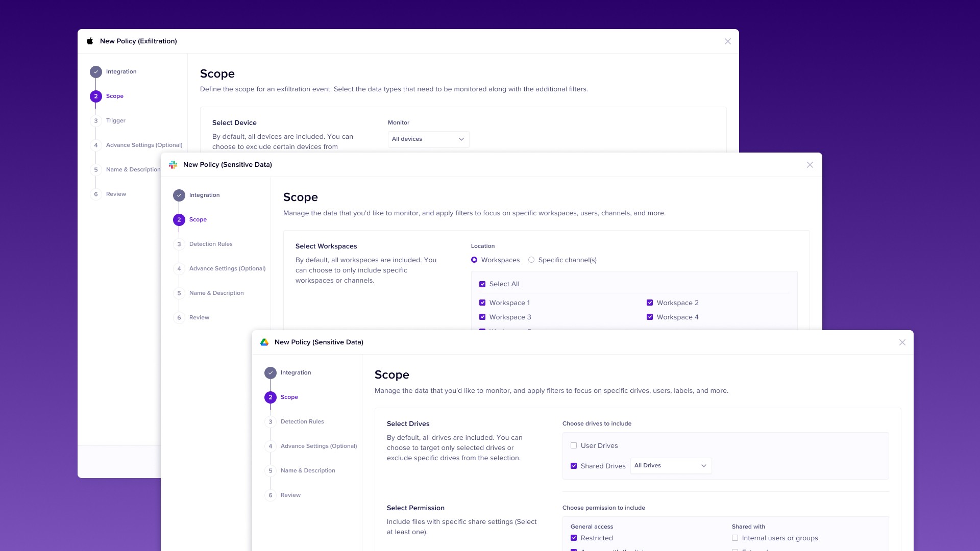Open Advance Settings (Optional) in Slack window
This screenshot has width=980, height=551.
point(227,269)
